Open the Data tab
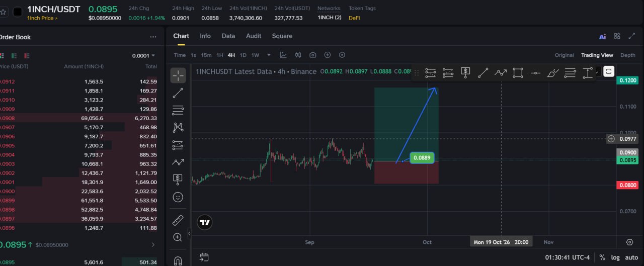644x266 pixels. pos(228,36)
